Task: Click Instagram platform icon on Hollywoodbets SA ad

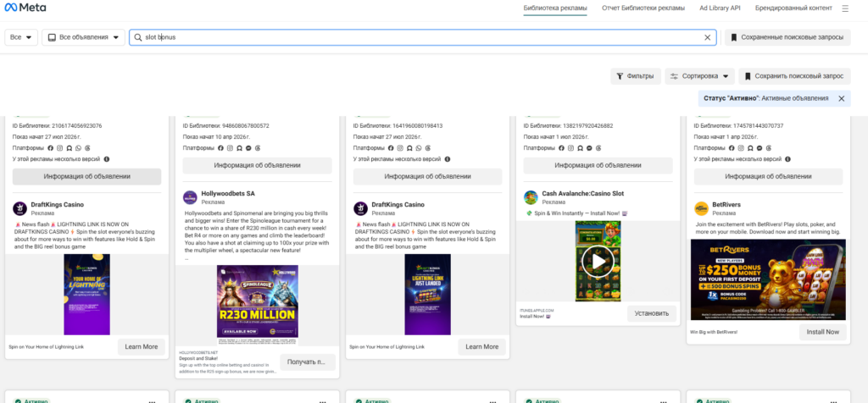Action: 230,148
